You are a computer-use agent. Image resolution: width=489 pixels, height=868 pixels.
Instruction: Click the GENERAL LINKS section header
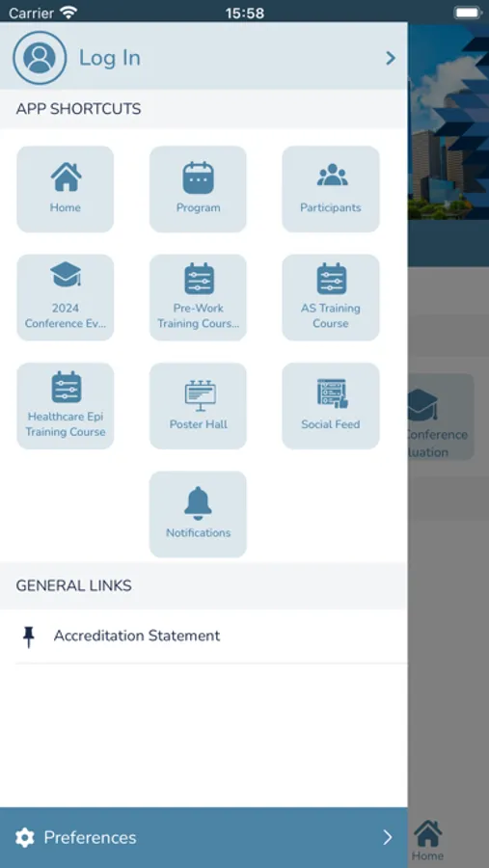tap(73, 585)
